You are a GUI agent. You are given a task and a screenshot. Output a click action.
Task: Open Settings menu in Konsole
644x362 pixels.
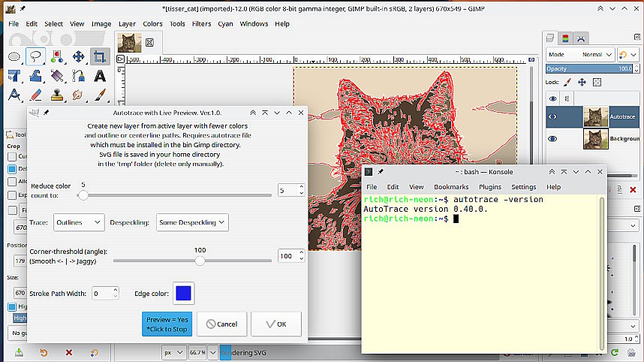pos(524,187)
